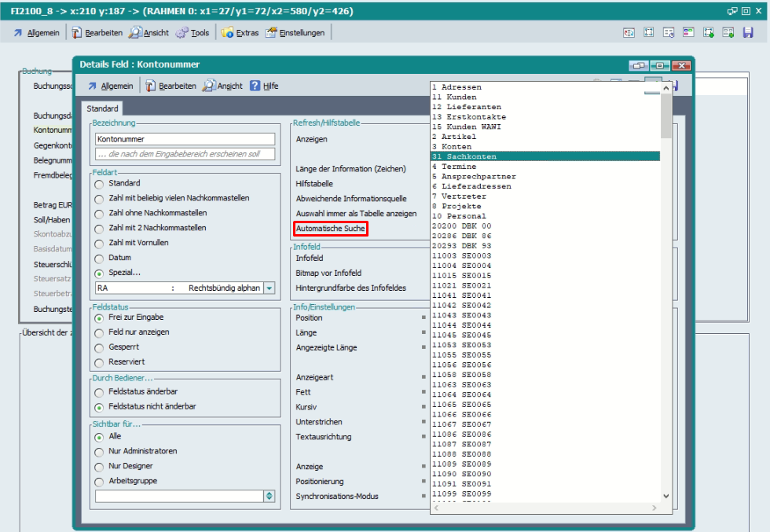The width and height of the screenshot is (770, 532).
Task: Select the Gesperrt field status
Action: (100, 347)
